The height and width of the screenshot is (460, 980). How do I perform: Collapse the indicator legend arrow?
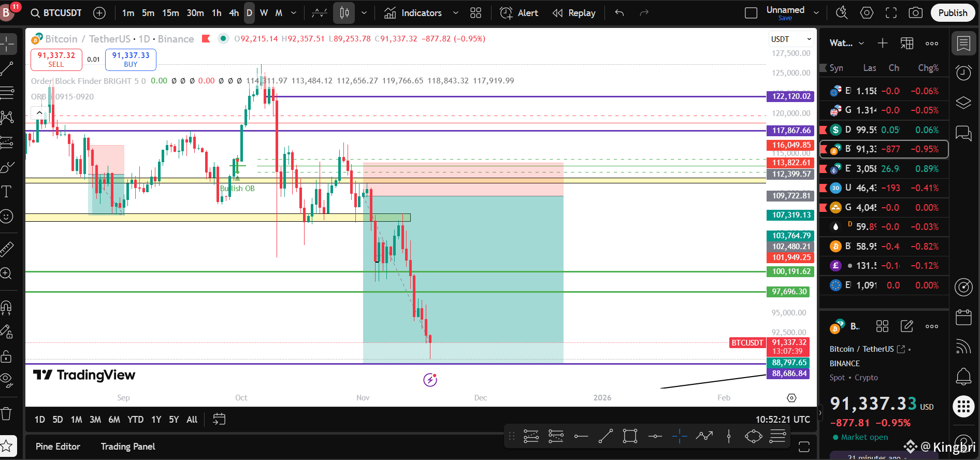(39, 112)
